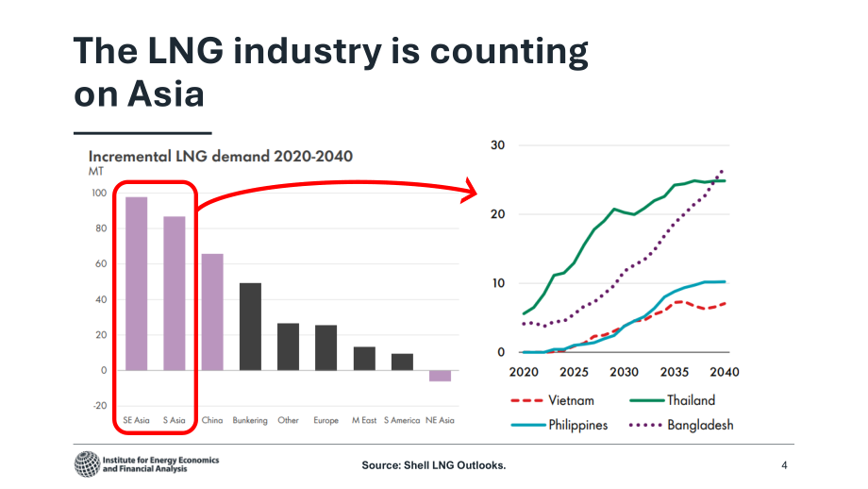Click the '2025' x-axis label
Screen dimensions: 868x489
[574, 372]
